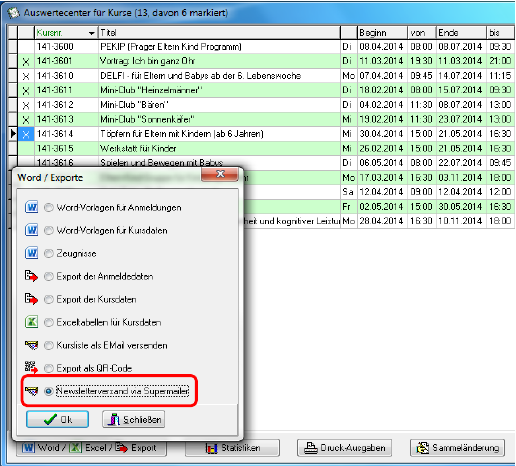Open the Statistiken button
The width and height of the screenshot is (516, 466).
tap(232, 448)
